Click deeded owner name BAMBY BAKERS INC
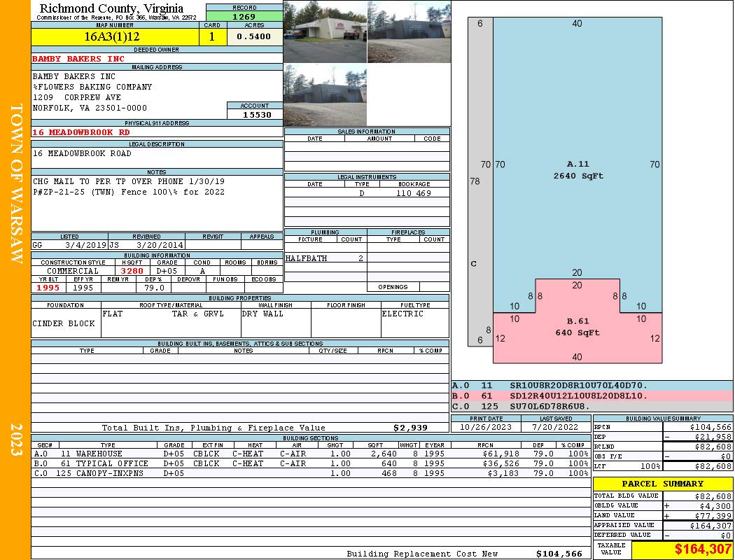The width and height of the screenshot is (735, 560). (x=78, y=59)
